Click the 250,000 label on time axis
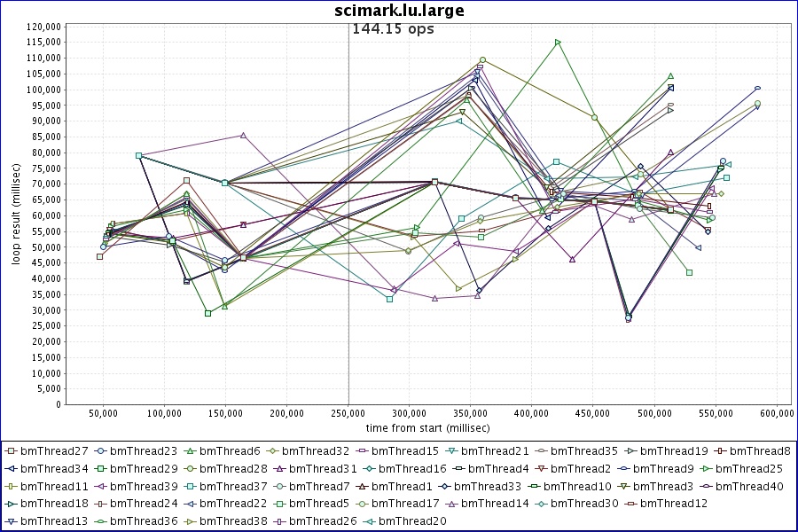Viewport: 798px width, 532px height. pyautogui.click(x=348, y=413)
